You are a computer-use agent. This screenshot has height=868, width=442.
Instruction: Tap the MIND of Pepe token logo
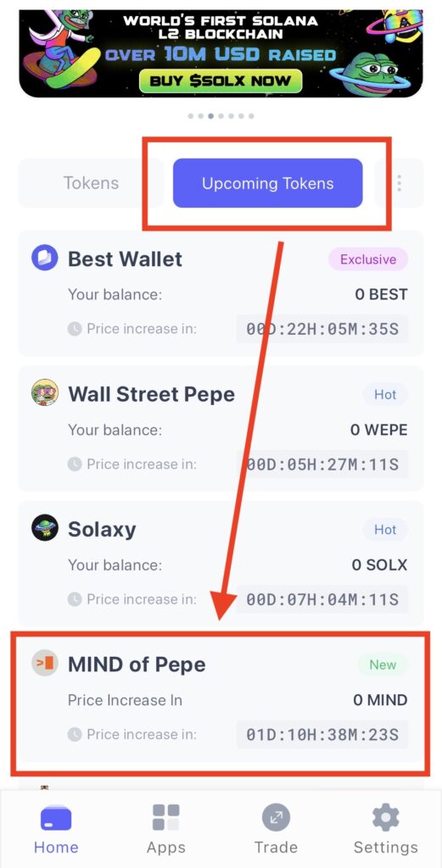click(x=44, y=663)
